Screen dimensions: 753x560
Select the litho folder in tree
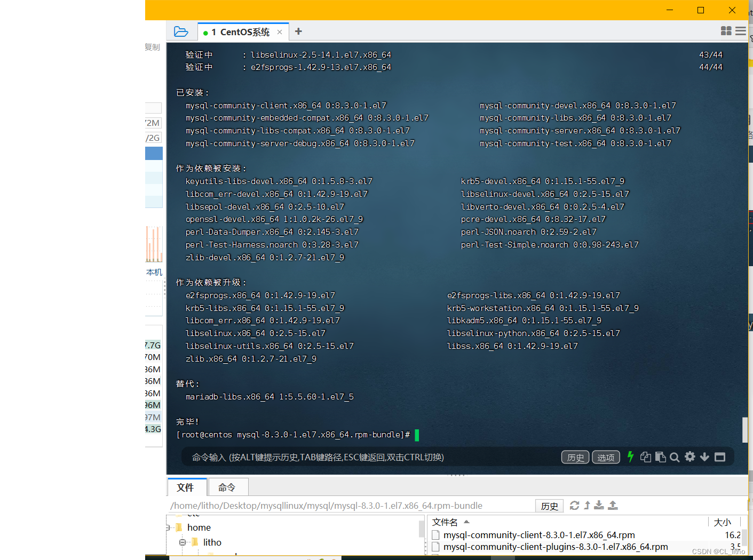point(212,542)
